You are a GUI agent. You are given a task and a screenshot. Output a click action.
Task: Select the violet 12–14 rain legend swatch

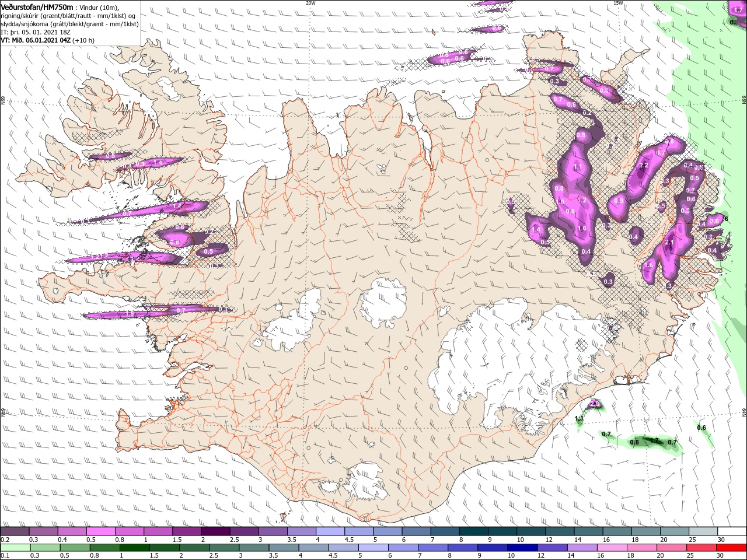[x=552, y=548]
